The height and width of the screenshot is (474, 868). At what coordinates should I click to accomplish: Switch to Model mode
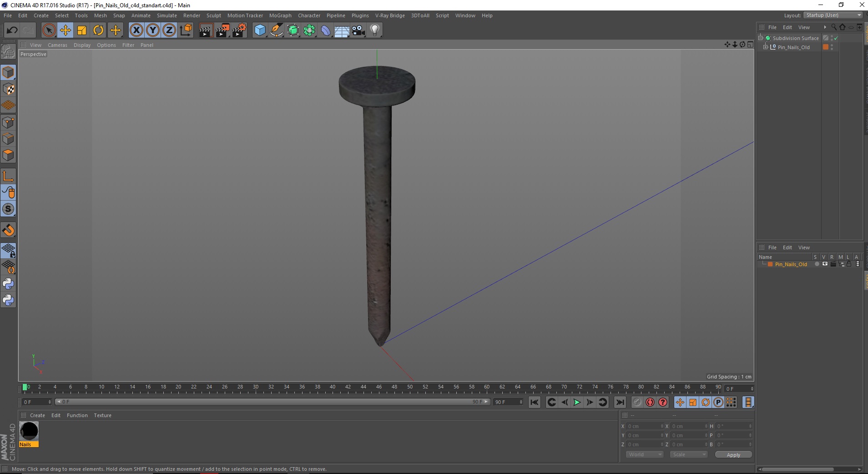[x=8, y=72]
